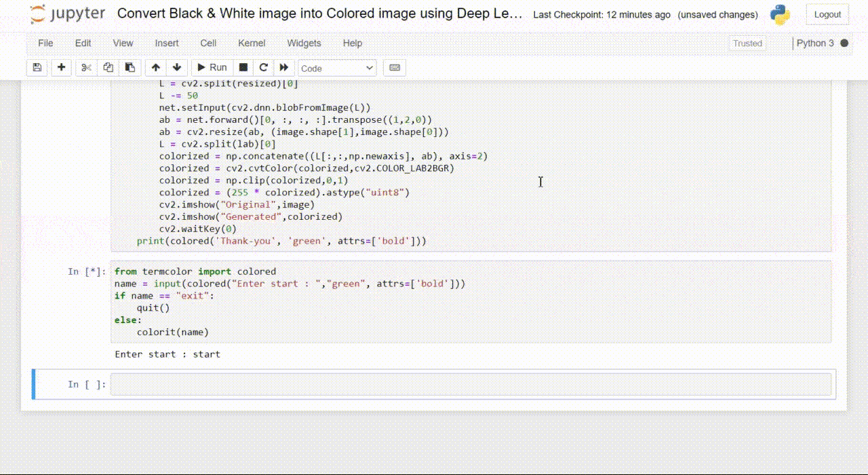Open the Cell menu
The width and height of the screenshot is (868, 475).
[x=208, y=43]
